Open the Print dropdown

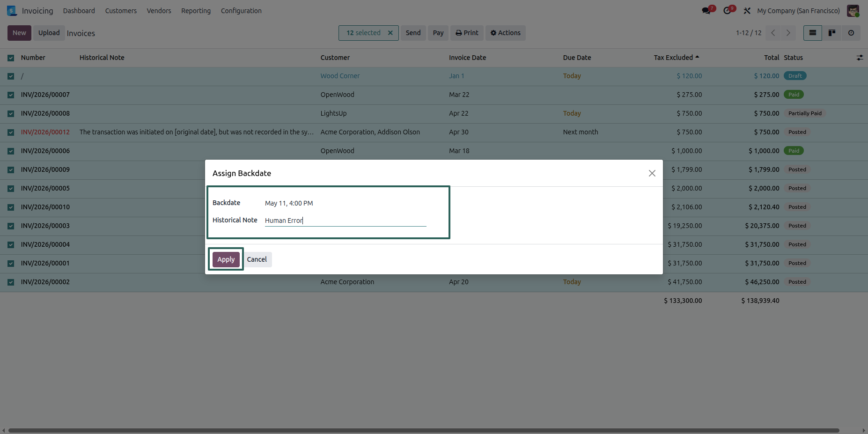pyautogui.click(x=467, y=33)
